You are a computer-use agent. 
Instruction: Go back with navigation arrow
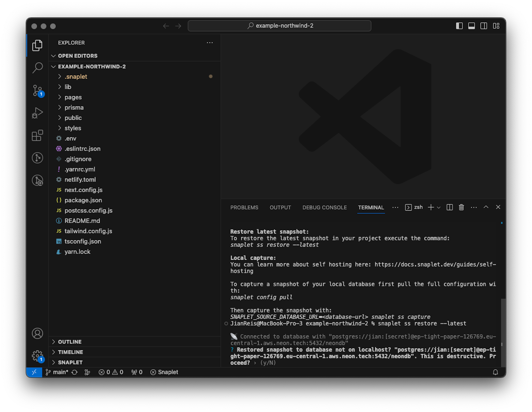pos(166,26)
